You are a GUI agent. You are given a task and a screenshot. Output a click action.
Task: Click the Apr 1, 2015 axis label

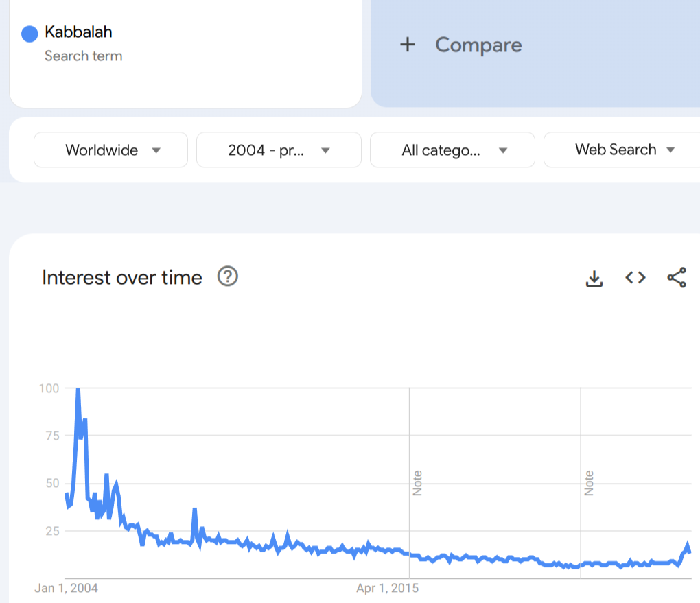tap(387, 588)
